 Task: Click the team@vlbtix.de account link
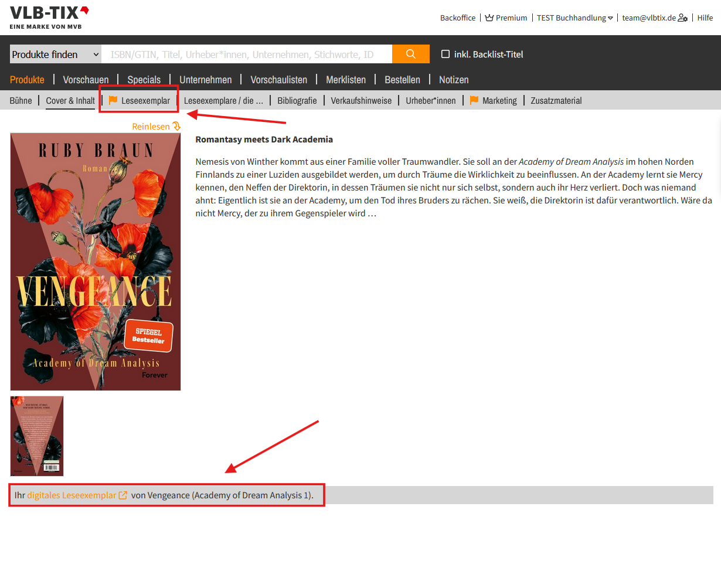point(649,18)
